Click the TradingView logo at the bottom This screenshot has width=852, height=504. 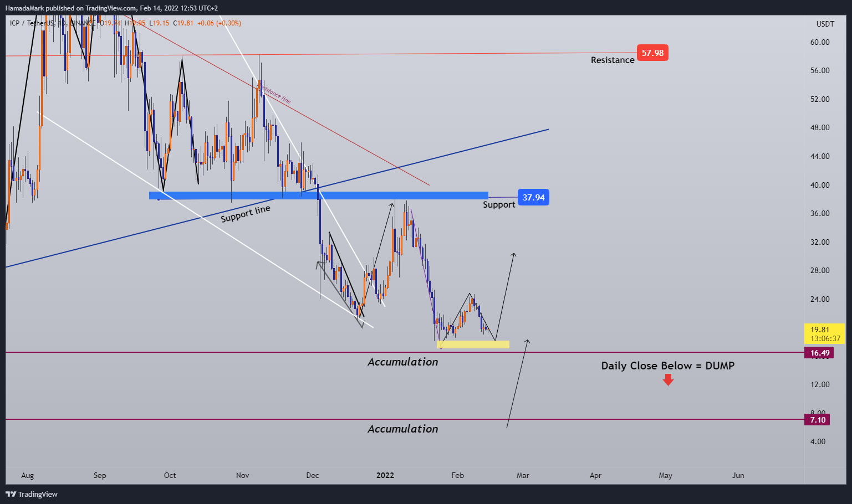(x=32, y=494)
